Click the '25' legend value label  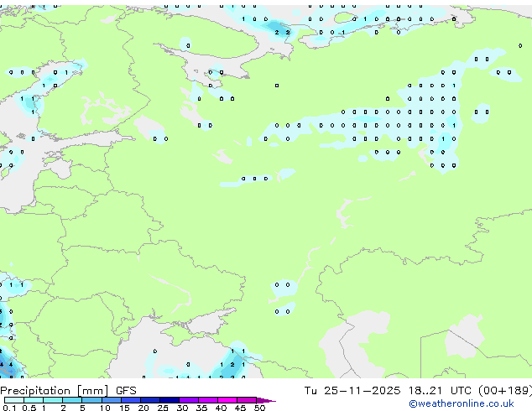163,408
